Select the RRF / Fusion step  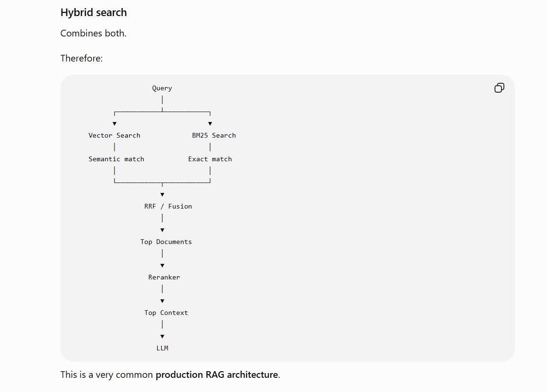(x=168, y=206)
